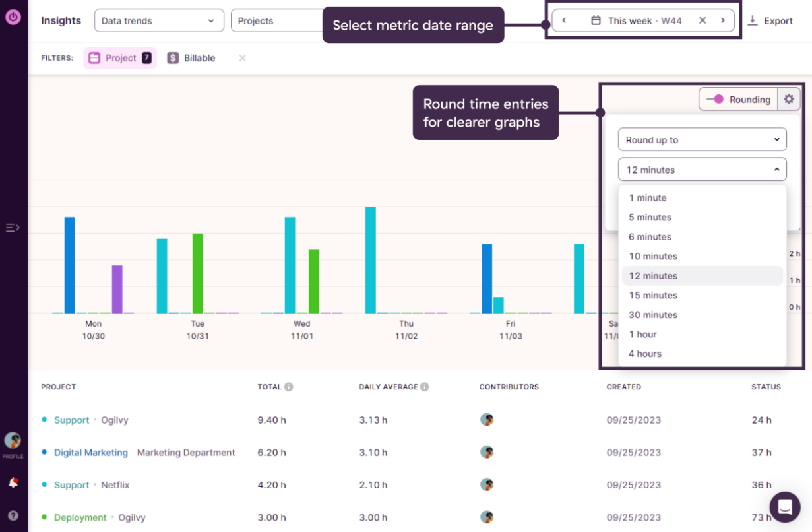Select 1 hour from rounding list
Image resolution: width=812 pixels, height=532 pixels.
[x=643, y=335]
